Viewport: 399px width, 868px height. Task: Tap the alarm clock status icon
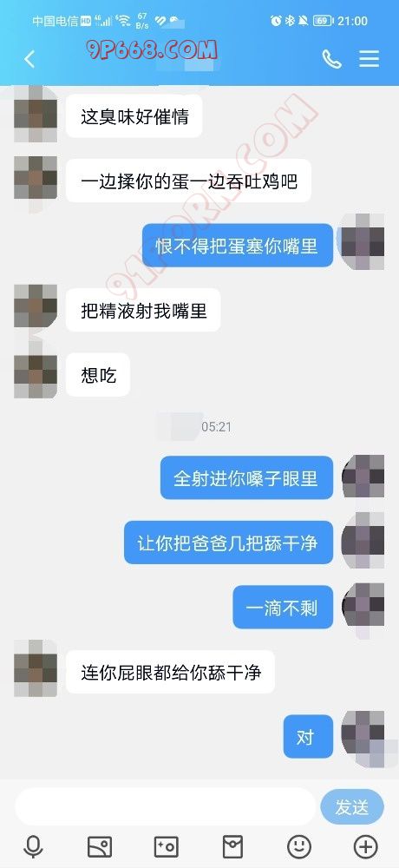(276, 21)
